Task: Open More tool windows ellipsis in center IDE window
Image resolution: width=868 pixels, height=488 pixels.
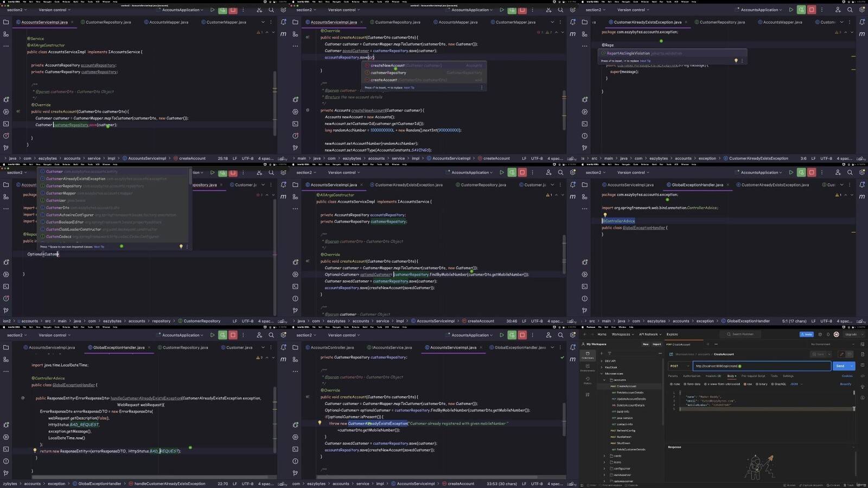Action: click(x=295, y=208)
